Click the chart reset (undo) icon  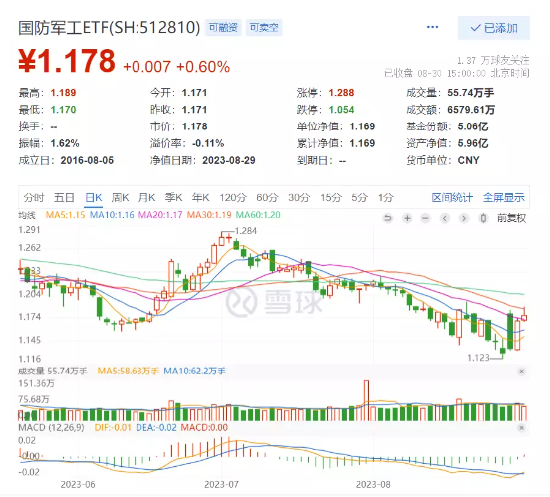click(388, 219)
